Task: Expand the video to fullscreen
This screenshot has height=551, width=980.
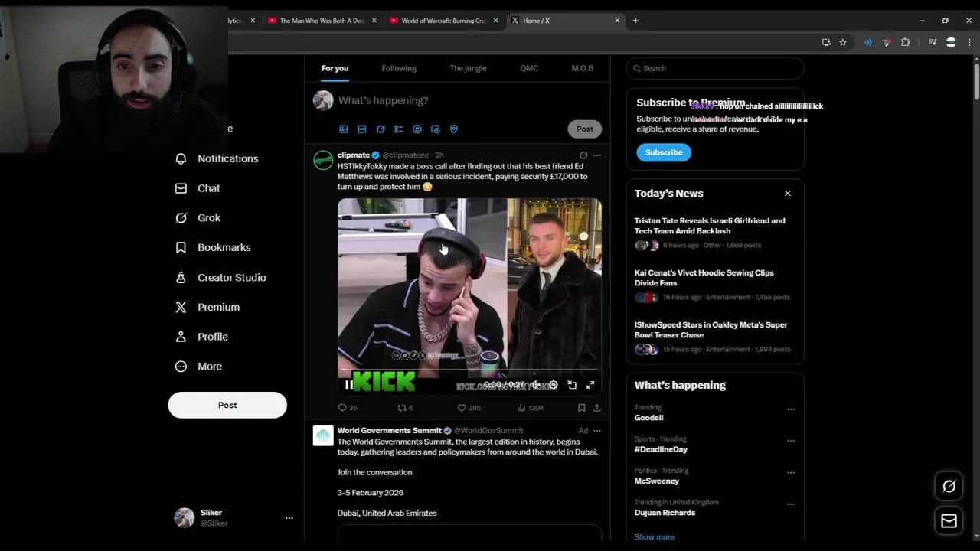Action: [590, 385]
